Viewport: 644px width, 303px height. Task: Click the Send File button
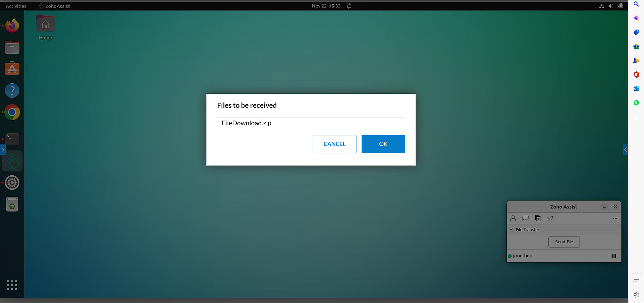click(563, 242)
